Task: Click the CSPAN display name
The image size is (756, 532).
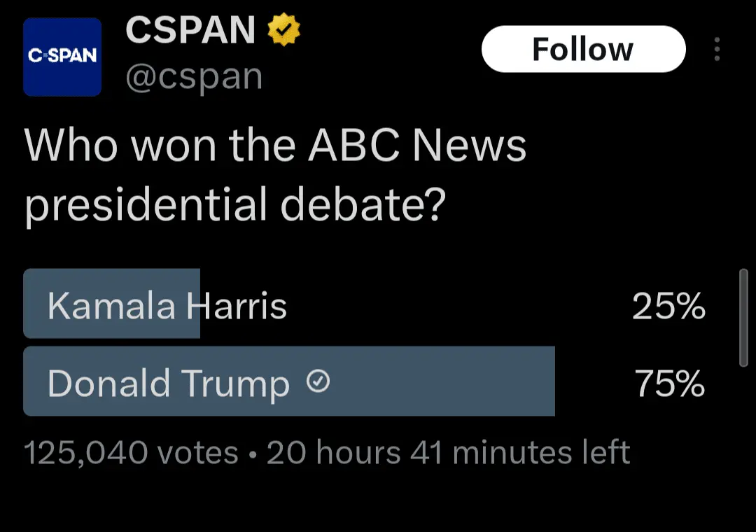Action: pos(190,31)
